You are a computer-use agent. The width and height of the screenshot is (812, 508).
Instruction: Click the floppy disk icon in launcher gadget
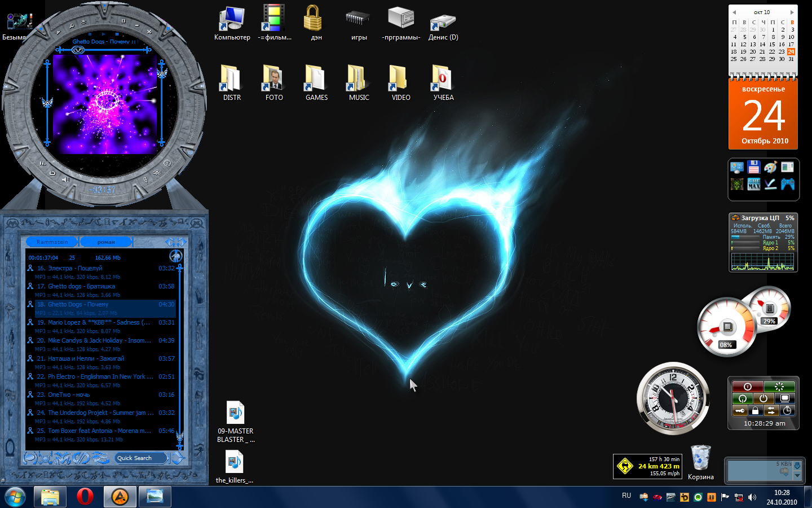753,167
